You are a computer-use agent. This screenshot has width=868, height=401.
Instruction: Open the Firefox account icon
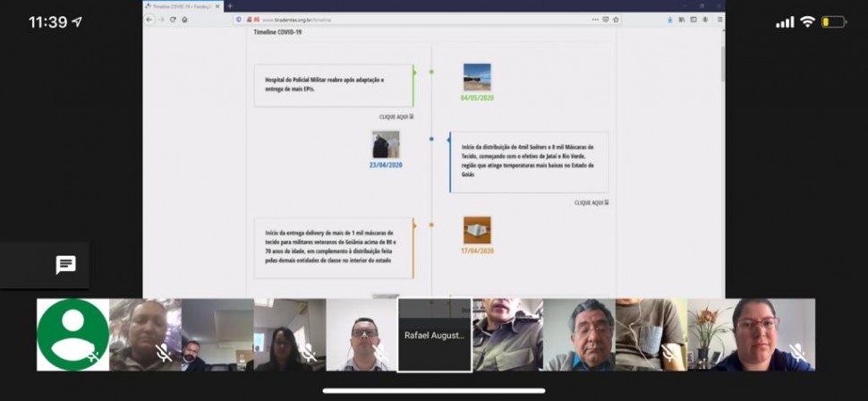point(705,20)
